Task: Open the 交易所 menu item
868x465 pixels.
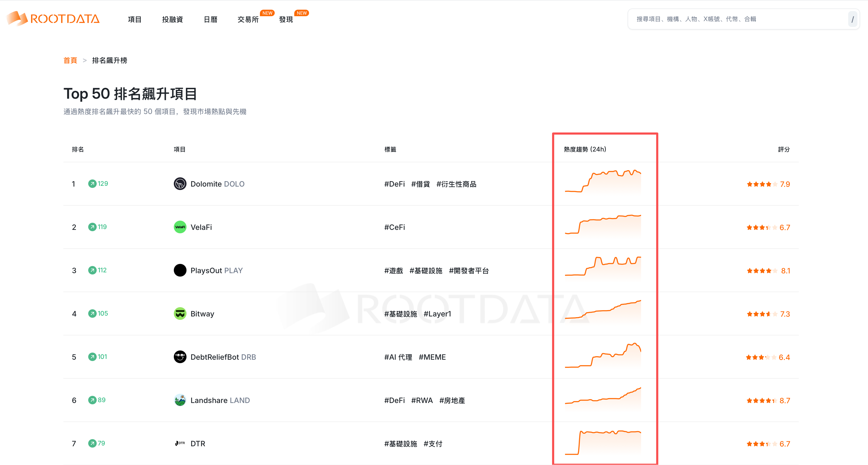Action: coord(248,20)
